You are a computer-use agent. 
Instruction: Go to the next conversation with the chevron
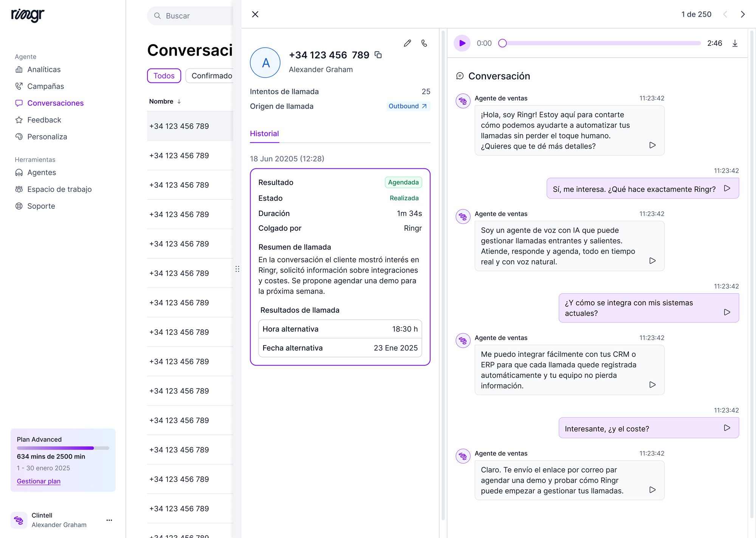(743, 14)
